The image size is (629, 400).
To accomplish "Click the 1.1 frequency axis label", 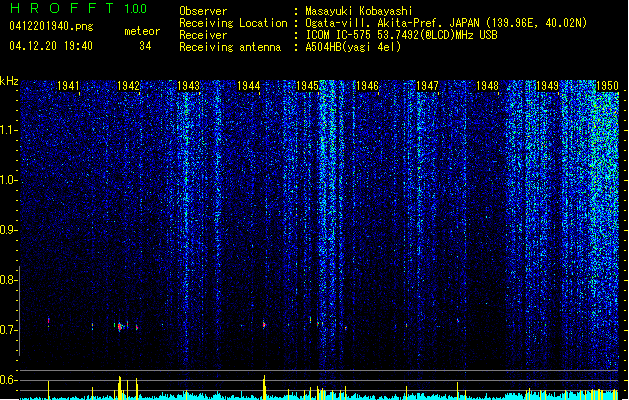I will (x=8, y=130).
